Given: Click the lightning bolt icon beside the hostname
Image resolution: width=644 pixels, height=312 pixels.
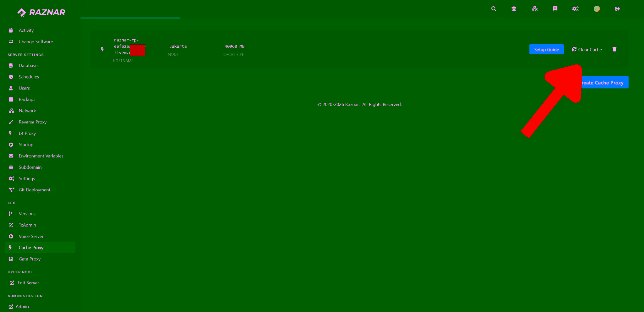Looking at the screenshot, I should coord(102,49).
